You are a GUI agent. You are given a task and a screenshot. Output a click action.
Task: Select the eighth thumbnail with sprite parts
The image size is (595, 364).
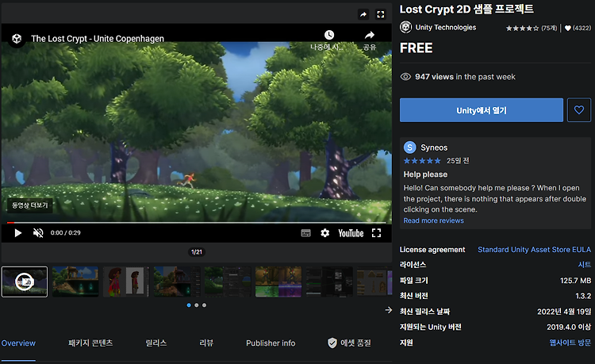(x=374, y=282)
